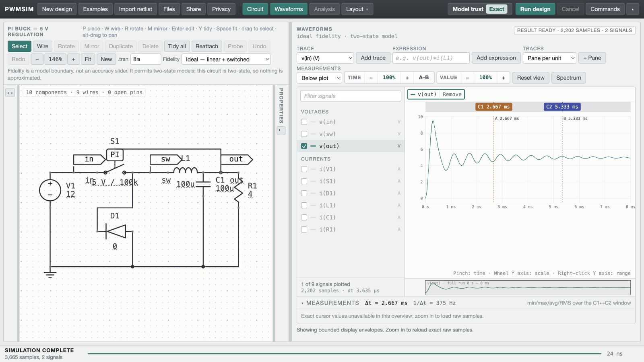Remove the v(out) trace from pane

452,95
